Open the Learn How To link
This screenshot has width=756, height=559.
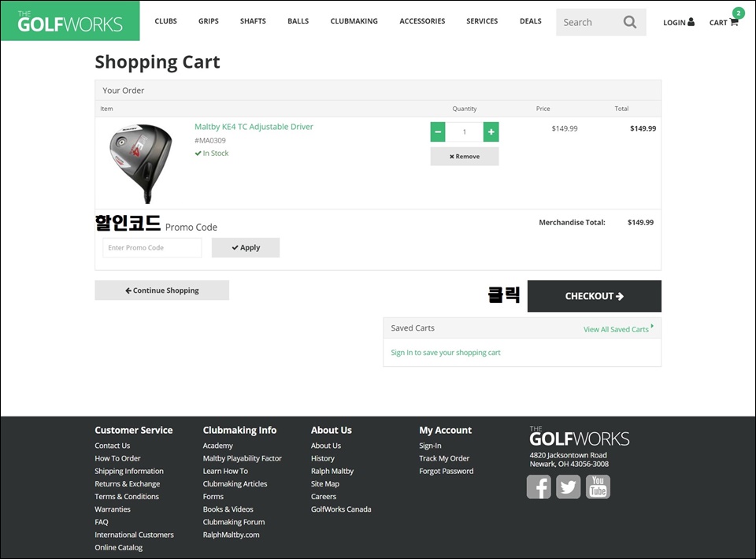(x=225, y=471)
